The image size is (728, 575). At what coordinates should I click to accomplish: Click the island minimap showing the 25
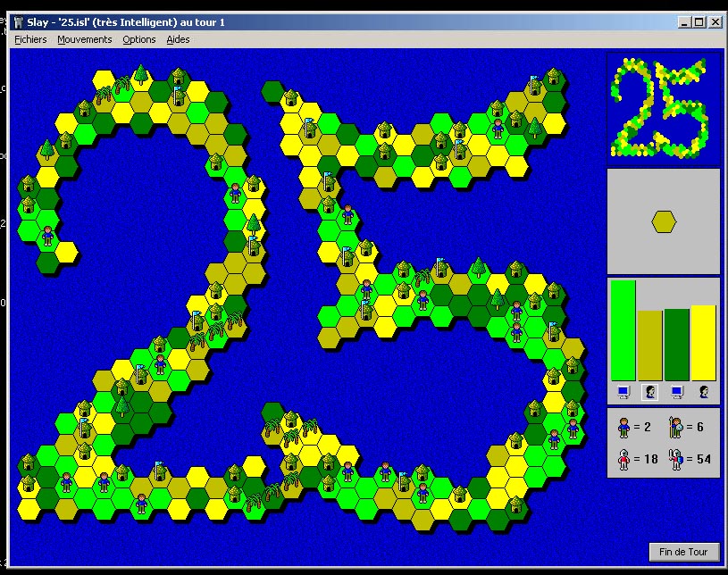coord(664,108)
